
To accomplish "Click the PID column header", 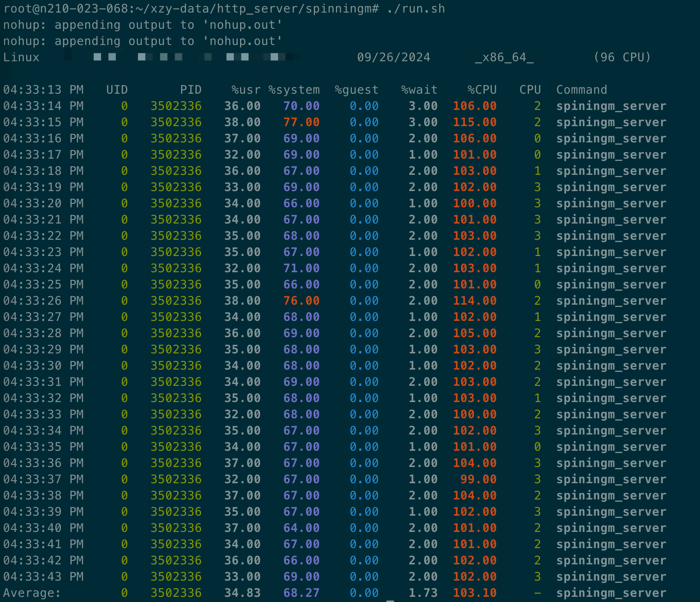I will coord(191,90).
